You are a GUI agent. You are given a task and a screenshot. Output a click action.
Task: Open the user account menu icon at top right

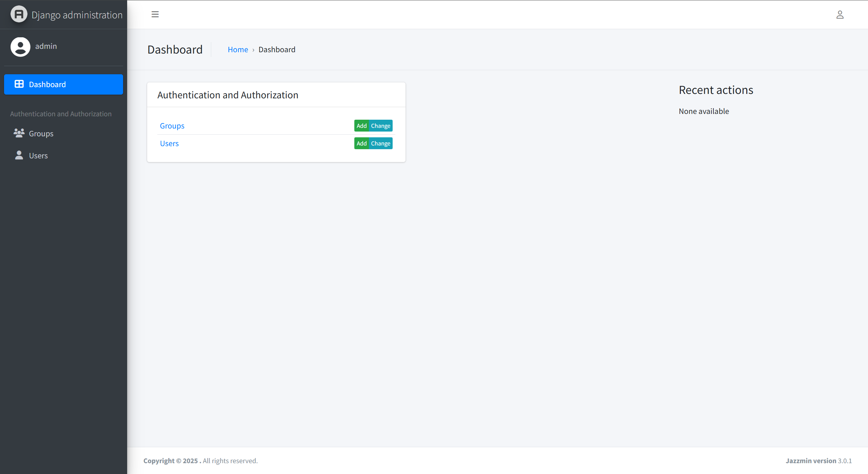tap(840, 15)
